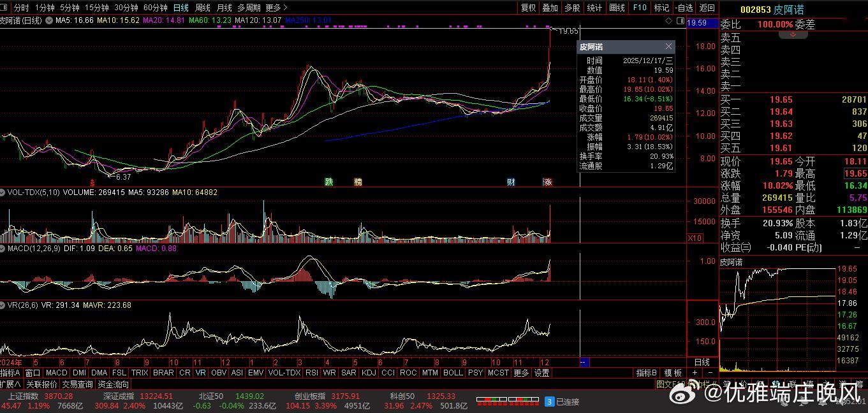Expand the 扩展 bottom panel
Viewport: 868px width, 413px height.
coord(11,384)
